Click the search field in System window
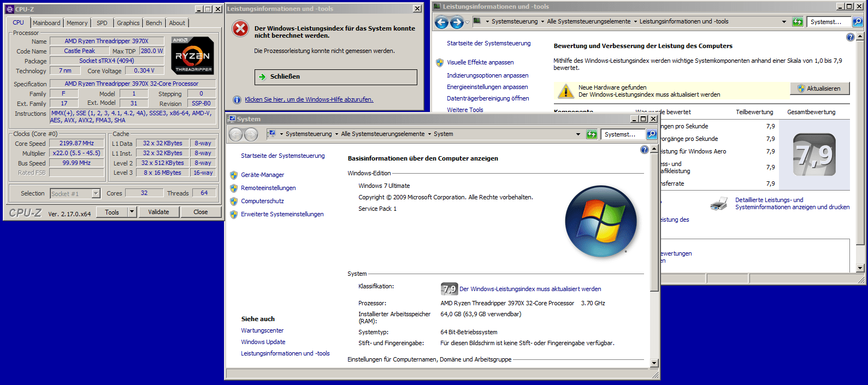The image size is (868, 385). [623, 134]
